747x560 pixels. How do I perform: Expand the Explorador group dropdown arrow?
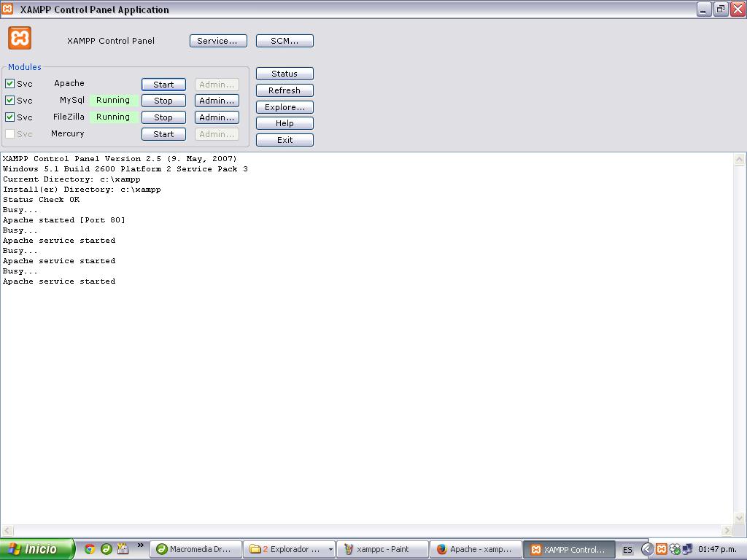[x=330, y=550]
